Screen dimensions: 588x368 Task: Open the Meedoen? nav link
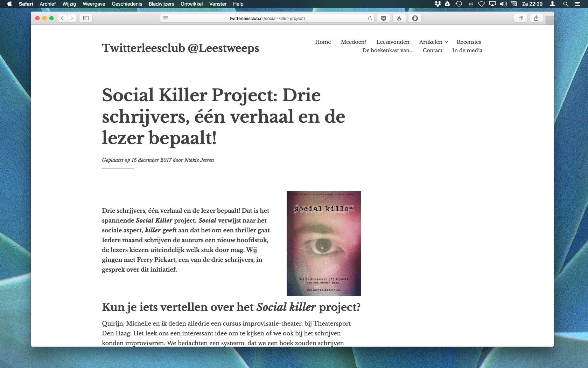[x=353, y=42]
